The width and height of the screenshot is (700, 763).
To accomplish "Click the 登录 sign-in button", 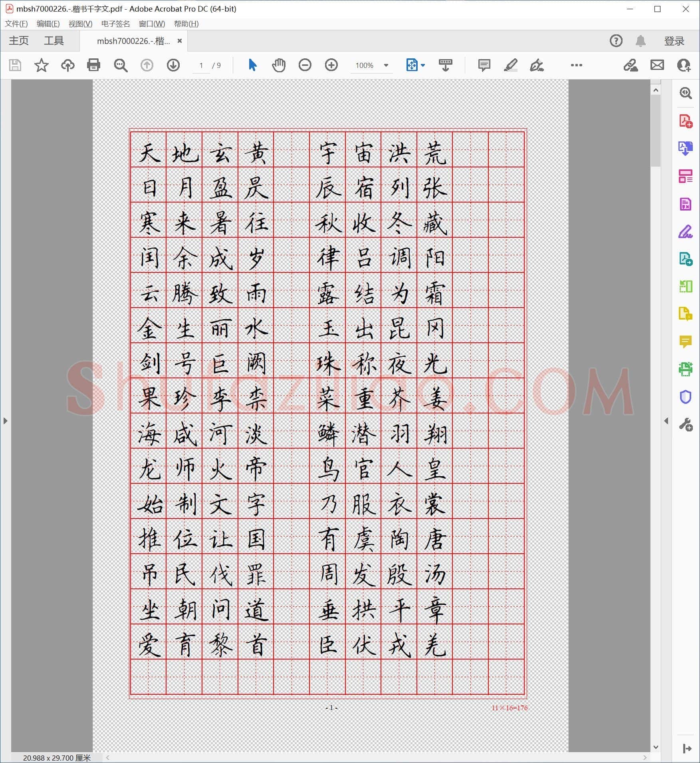I will (x=674, y=41).
